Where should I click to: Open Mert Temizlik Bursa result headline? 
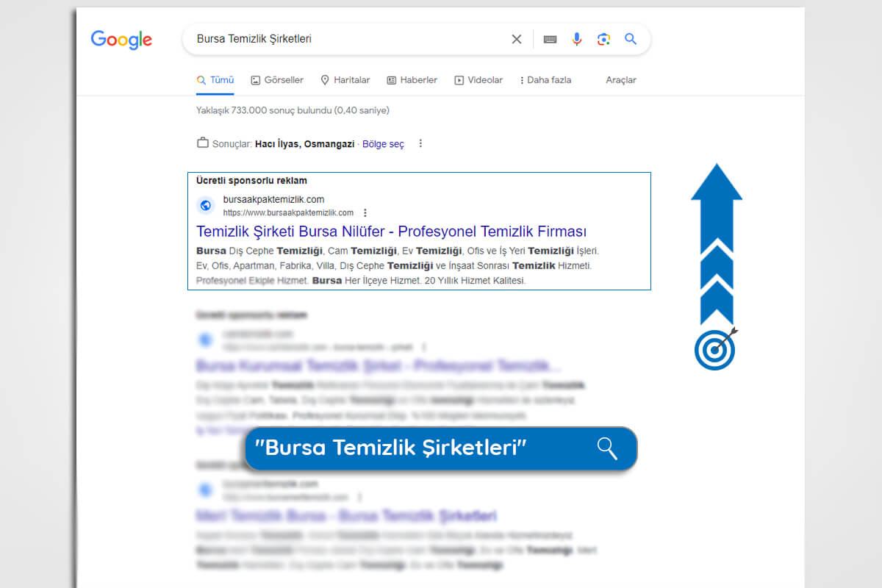click(346, 515)
